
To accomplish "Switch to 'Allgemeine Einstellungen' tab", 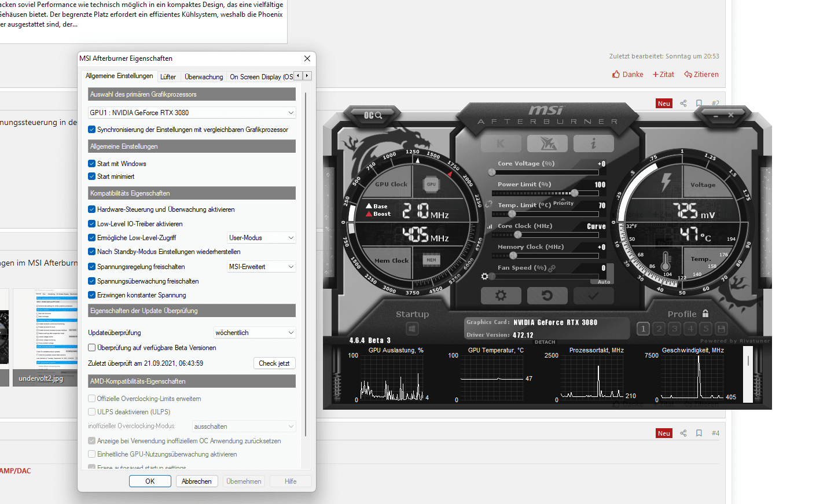I will 119,76.
